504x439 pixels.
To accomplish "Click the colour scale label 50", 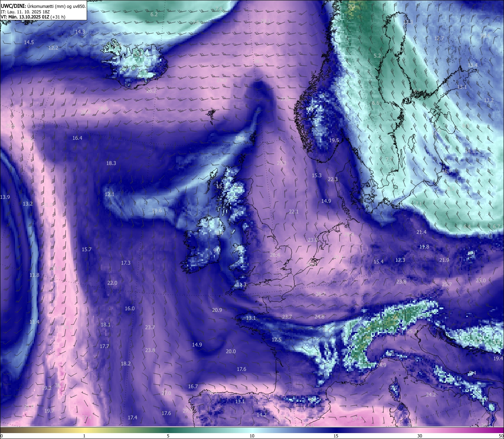I will pyautogui.click(x=501, y=436).
